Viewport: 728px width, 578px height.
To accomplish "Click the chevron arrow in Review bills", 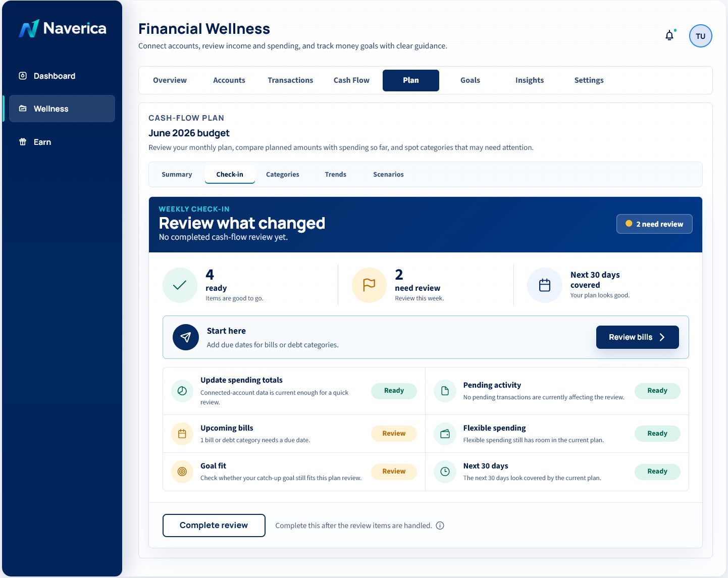I will (x=662, y=337).
